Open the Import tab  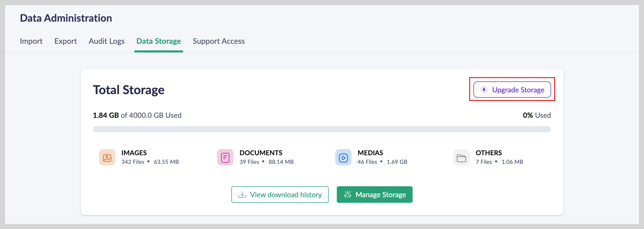pyautogui.click(x=31, y=41)
